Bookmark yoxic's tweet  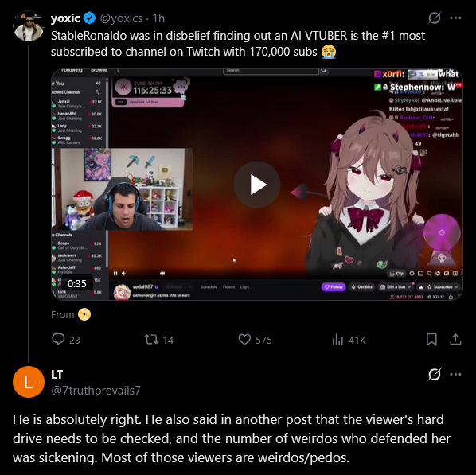tap(431, 340)
